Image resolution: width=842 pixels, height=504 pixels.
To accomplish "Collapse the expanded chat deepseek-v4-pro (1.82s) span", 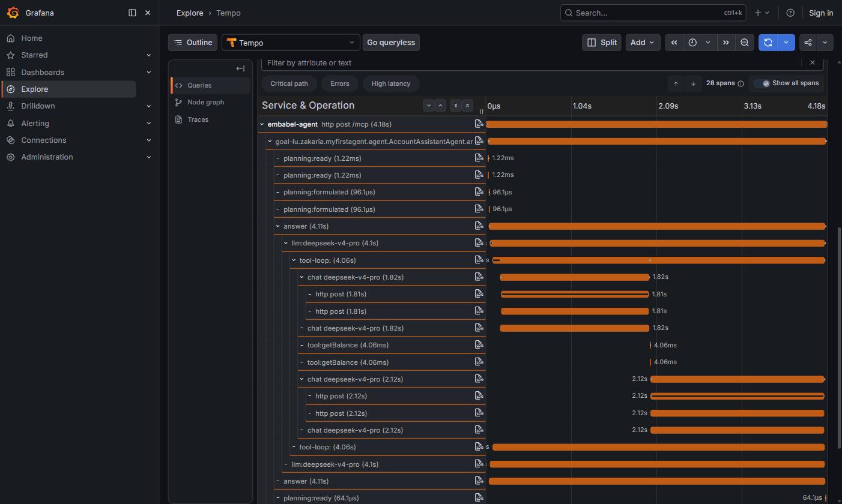I will pyautogui.click(x=302, y=277).
